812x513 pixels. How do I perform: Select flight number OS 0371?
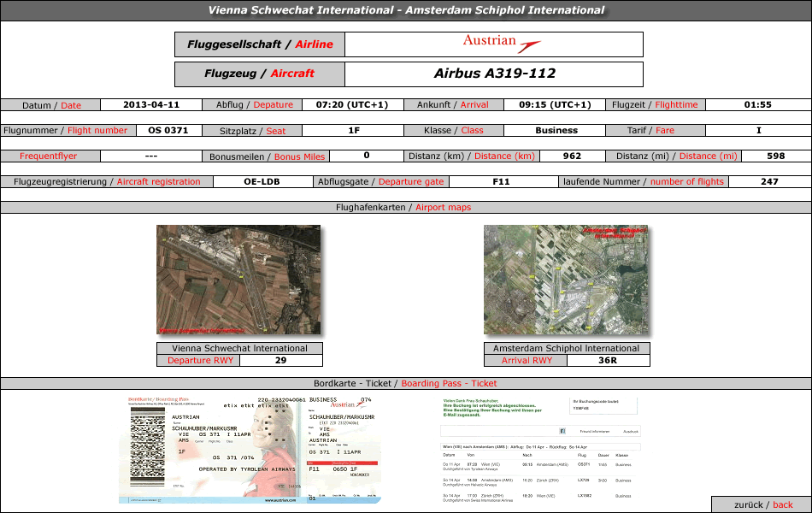168,131
